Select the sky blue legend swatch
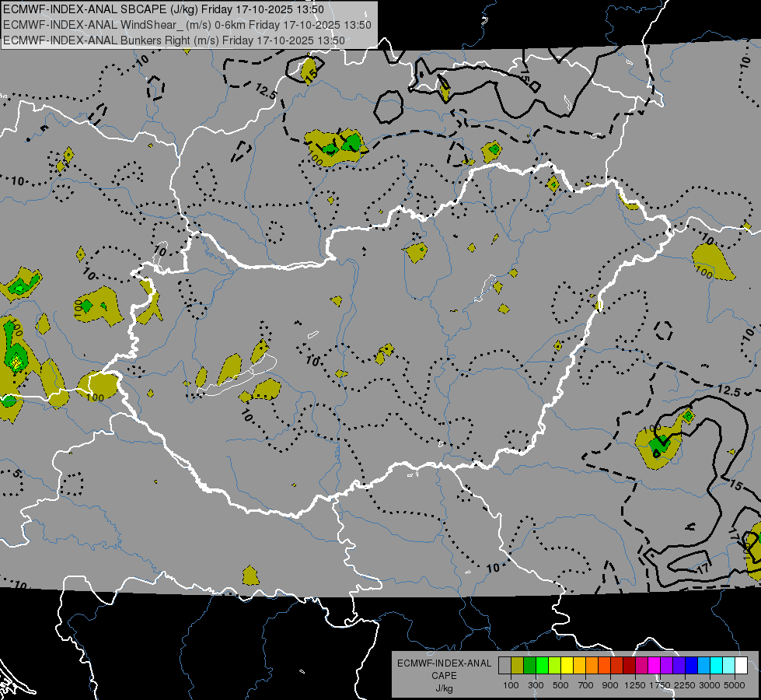Viewport: 761px width, 700px height. point(704,666)
